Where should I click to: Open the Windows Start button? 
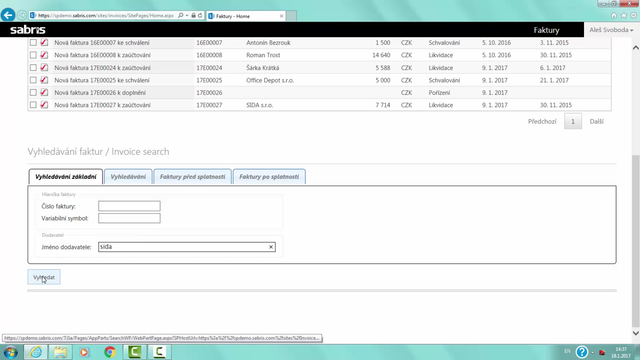10,352
